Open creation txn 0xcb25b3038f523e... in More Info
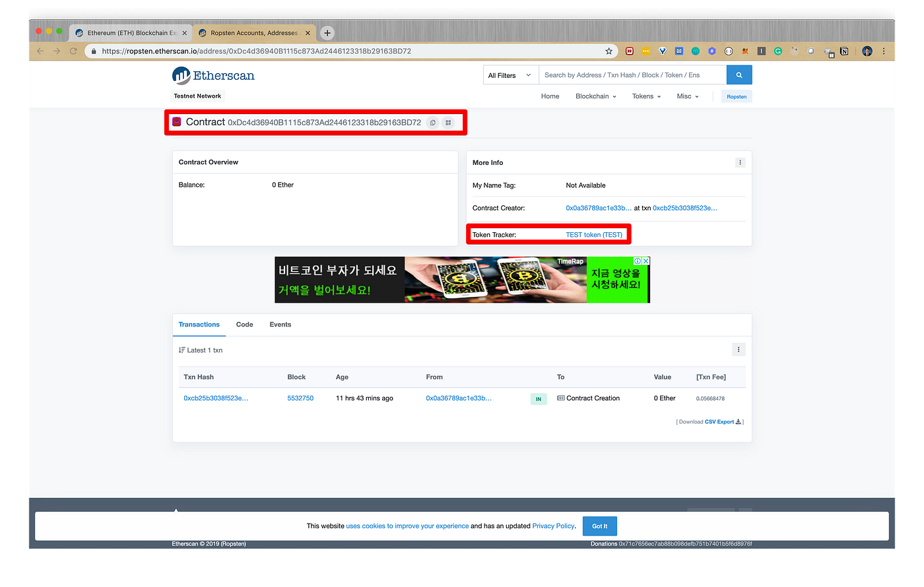 tap(684, 208)
